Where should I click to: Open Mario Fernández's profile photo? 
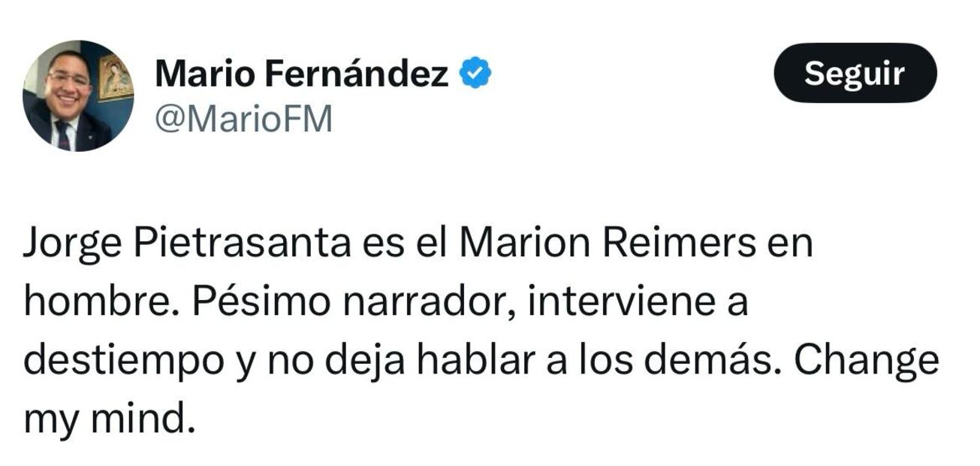pyautogui.click(x=78, y=96)
